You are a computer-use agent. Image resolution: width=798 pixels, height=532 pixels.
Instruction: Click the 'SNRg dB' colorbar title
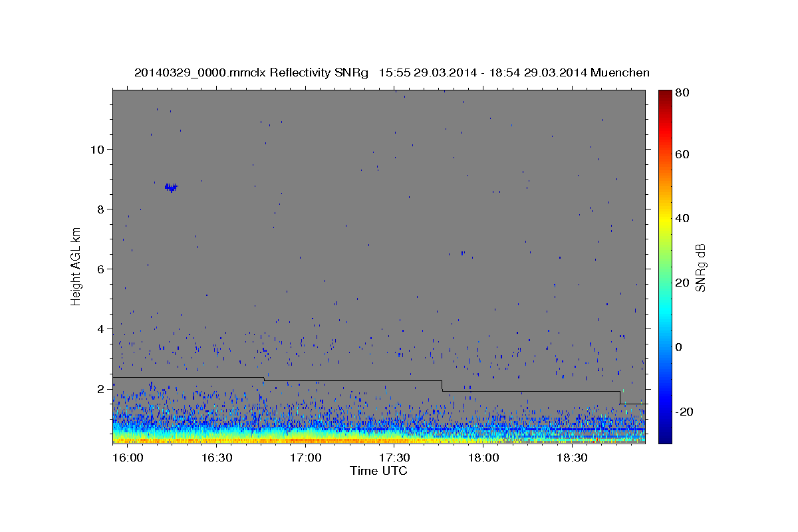pos(702,267)
